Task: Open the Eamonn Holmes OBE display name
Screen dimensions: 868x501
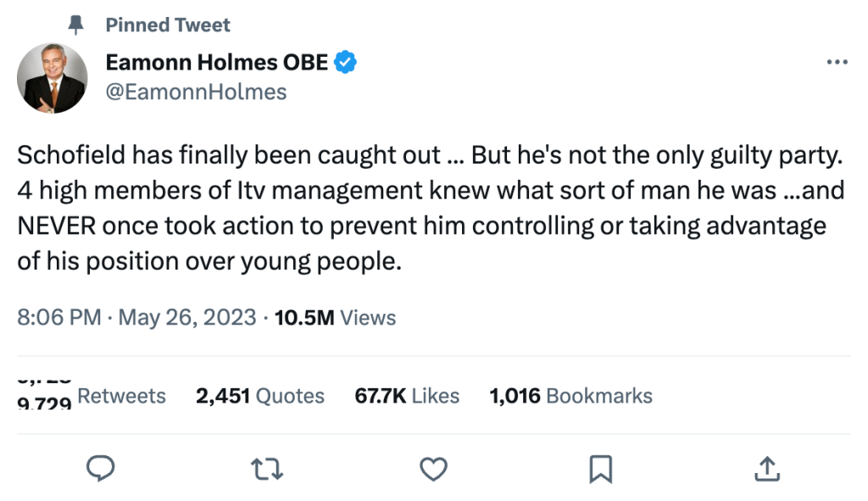Action: 216,62
